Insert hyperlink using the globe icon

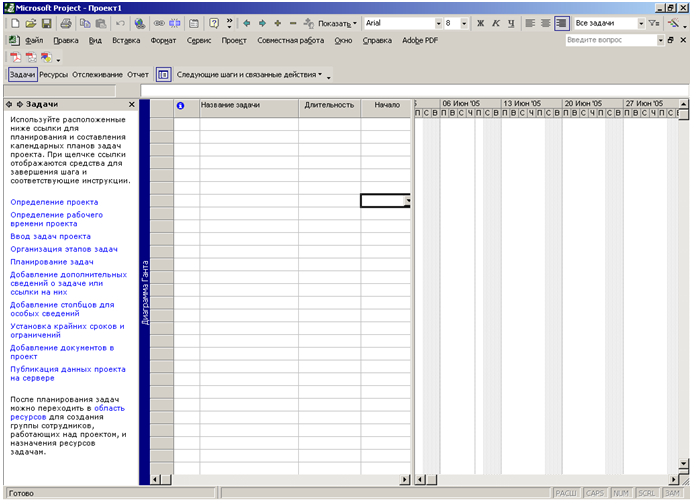[x=139, y=23]
